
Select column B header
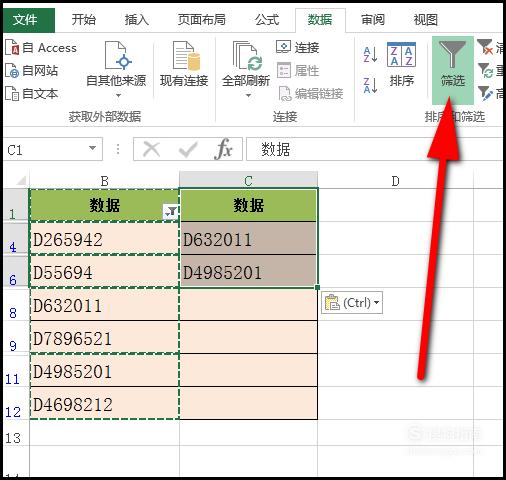pyautogui.click(x=104, y=180)
